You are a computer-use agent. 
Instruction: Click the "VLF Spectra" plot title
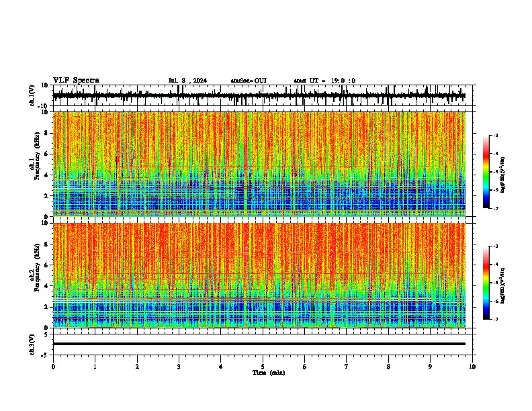[76, 81]
